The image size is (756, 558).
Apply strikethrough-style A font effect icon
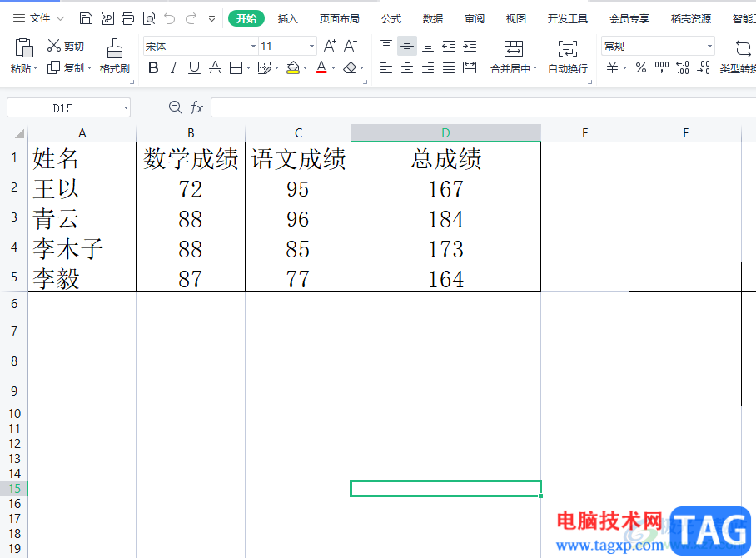tap(215, 68)
